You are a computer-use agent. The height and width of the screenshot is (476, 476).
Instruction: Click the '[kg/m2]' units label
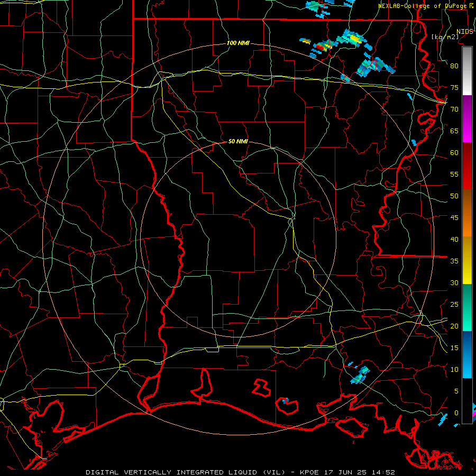pos(445,37)
